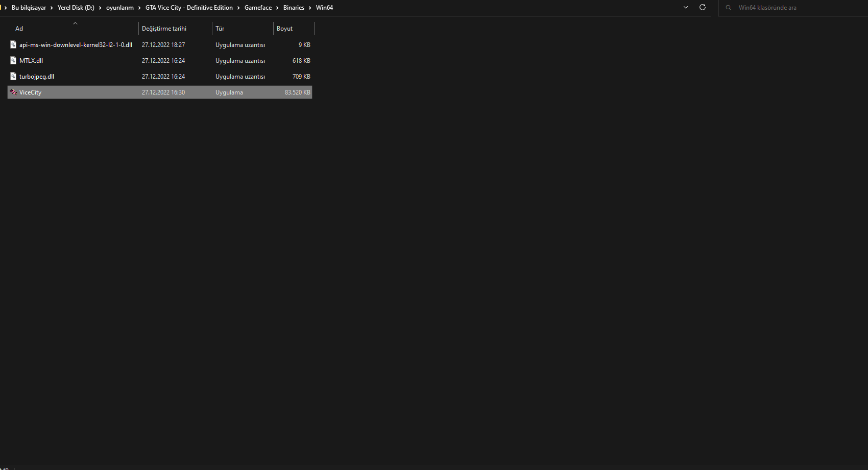The width and height of the screenshot is (868, 470).
Task: Click the 618 KB size cell
Action: pos(301,61)
